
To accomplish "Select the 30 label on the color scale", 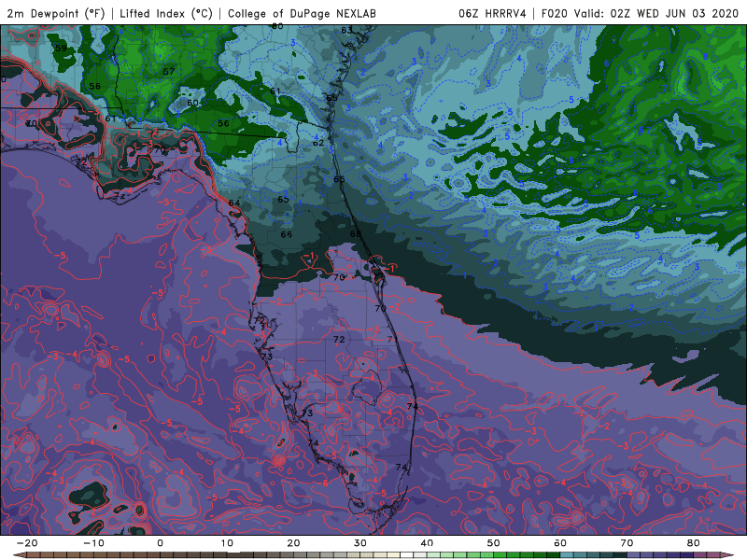I will [360, 543].
